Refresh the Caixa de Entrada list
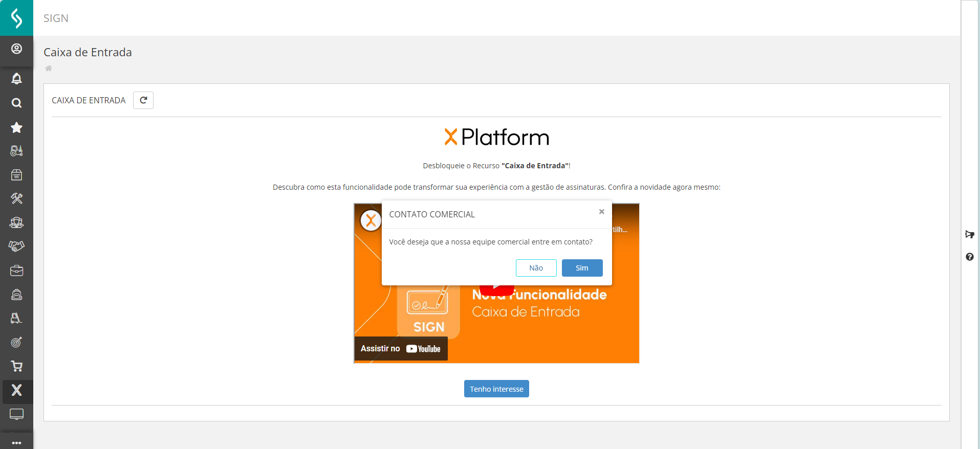Image resolution: width=980 pixels, height=449 pixels. (x=143, y=100)
